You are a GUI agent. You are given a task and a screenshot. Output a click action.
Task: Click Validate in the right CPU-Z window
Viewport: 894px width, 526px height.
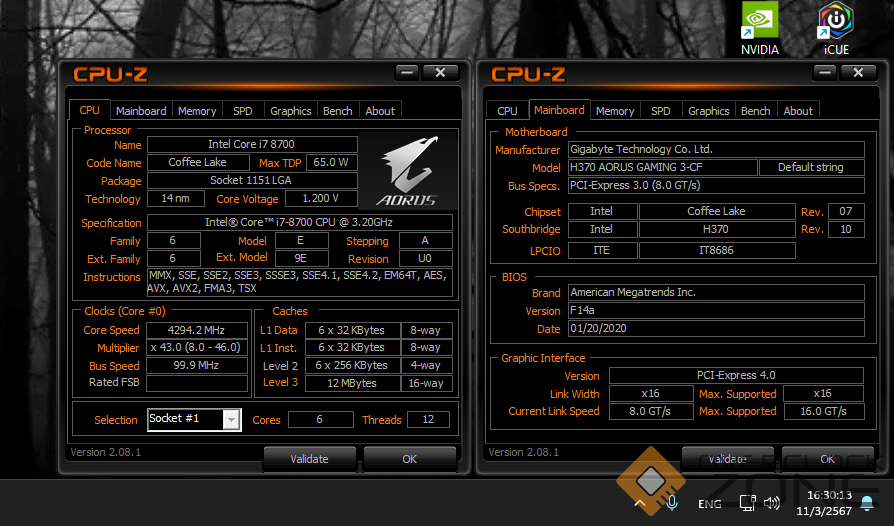point(727,459)
